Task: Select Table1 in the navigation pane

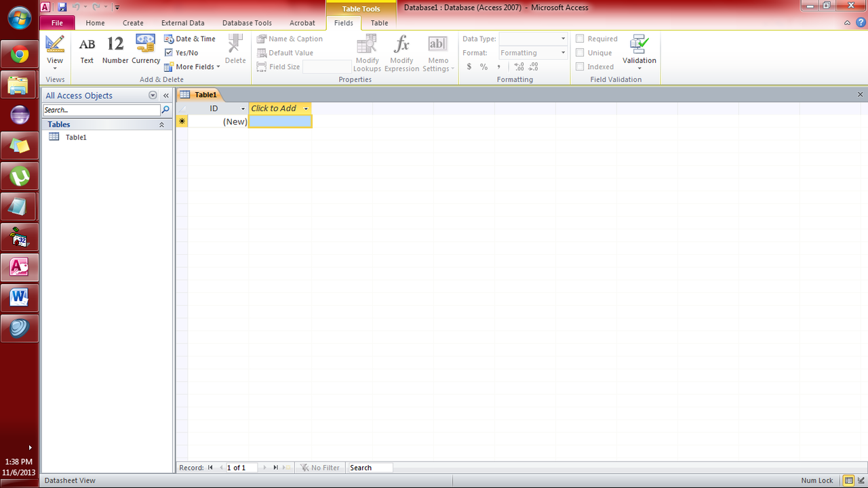Action: [75, 137]
